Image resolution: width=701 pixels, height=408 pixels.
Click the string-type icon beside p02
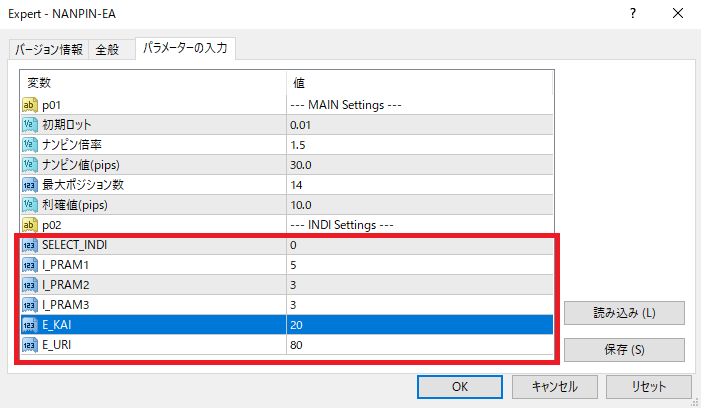[x=29, y=225]
